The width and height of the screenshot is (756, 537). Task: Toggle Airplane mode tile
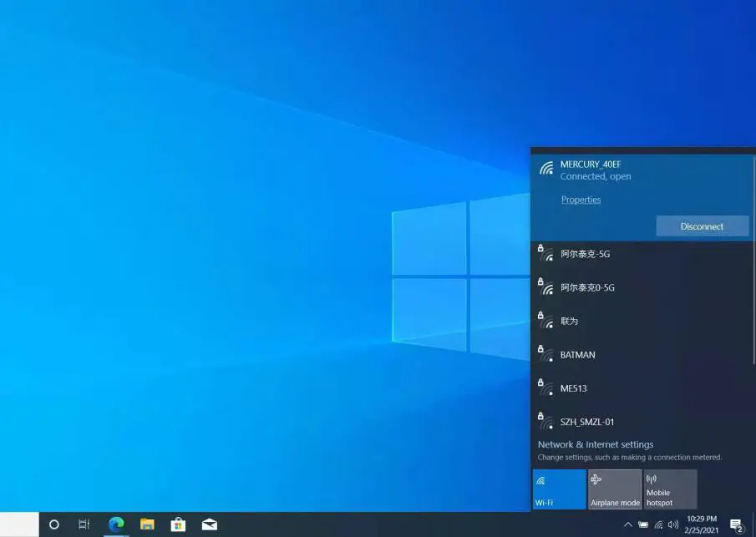pyautogui.click(x=615, y=489)
